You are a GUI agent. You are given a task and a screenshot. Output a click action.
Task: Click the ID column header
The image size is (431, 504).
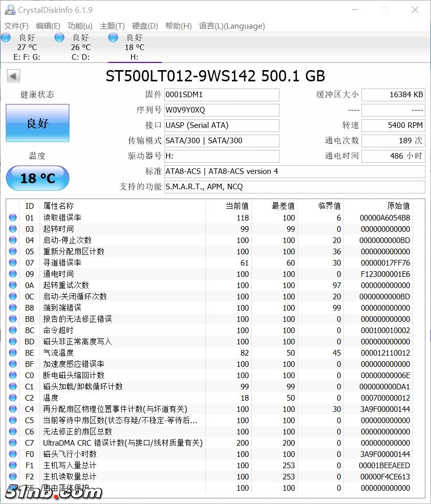30,206
